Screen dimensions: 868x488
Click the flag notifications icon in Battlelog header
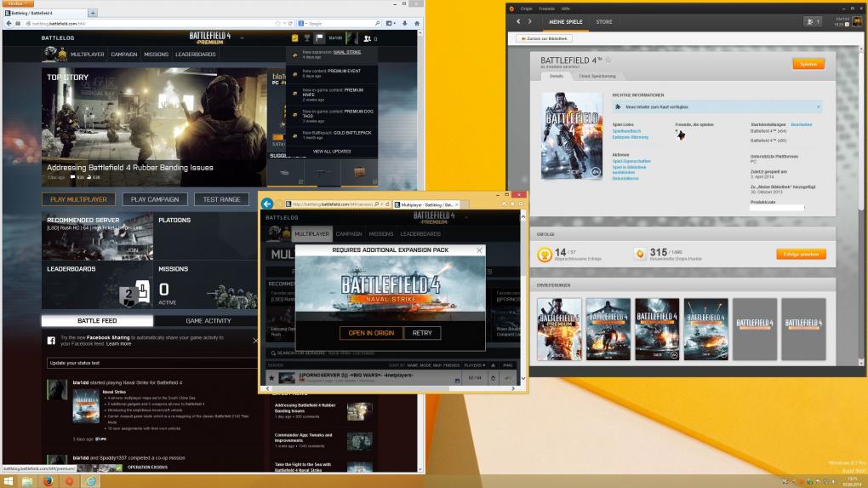(319, 38)
